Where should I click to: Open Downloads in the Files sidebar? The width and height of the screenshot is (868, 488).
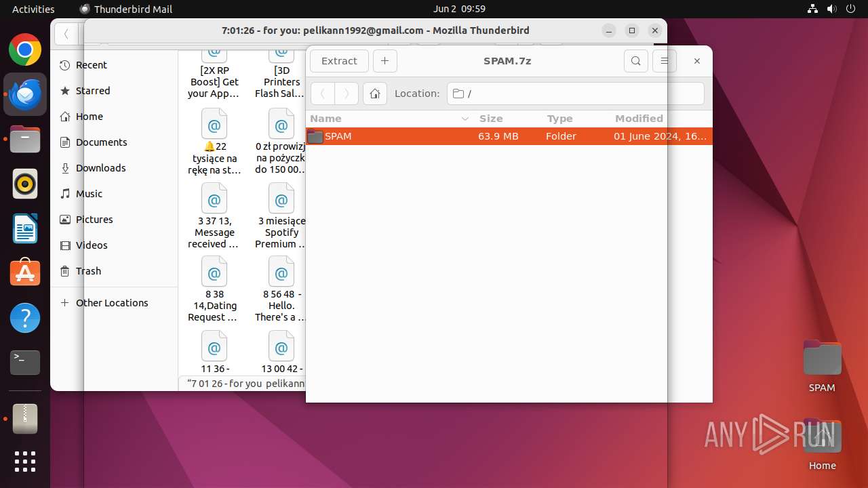pyautogui.click(x=115, y=168)
